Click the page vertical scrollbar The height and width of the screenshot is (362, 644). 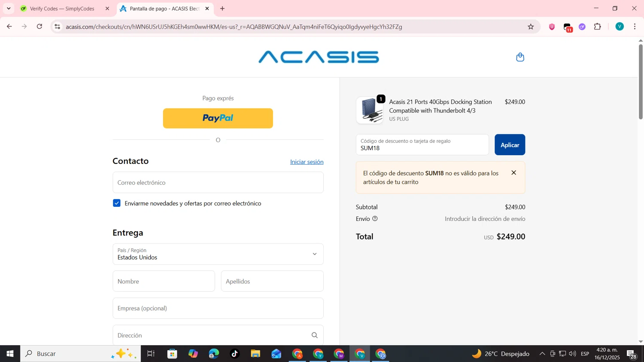click(x=641, y=81)
